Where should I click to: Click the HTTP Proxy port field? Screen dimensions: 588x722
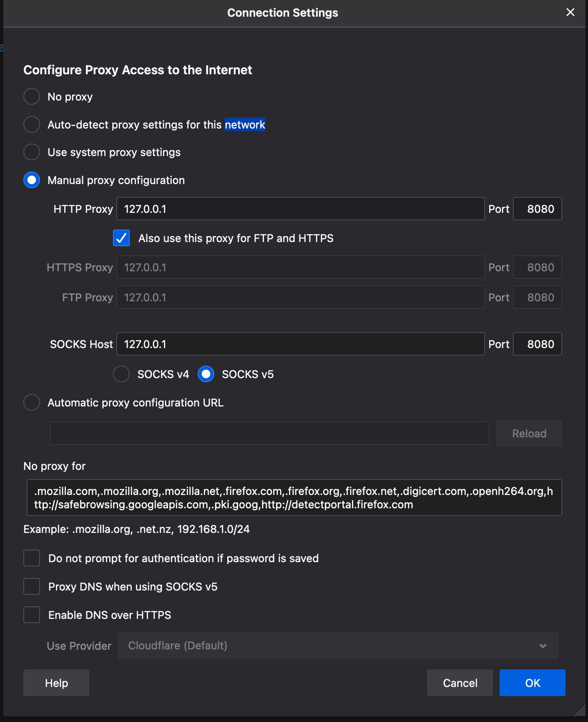[x=537, y=209]
